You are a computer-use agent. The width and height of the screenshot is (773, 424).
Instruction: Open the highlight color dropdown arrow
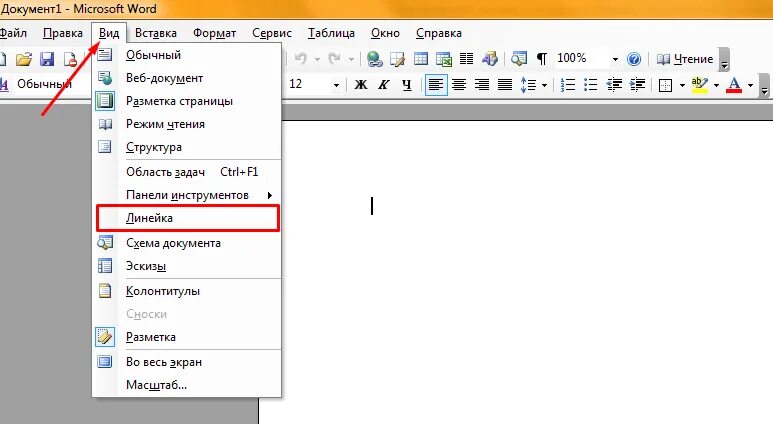click(716, 85)
